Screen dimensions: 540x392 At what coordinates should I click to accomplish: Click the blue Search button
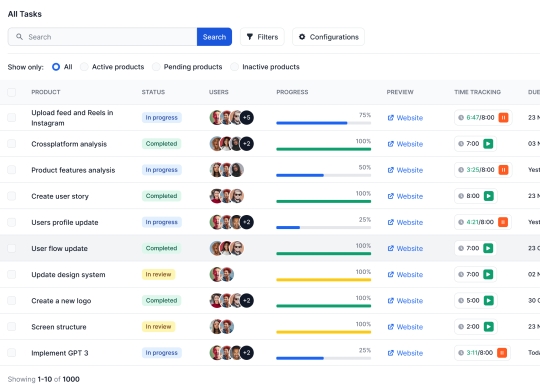click(x=214, y=37)
